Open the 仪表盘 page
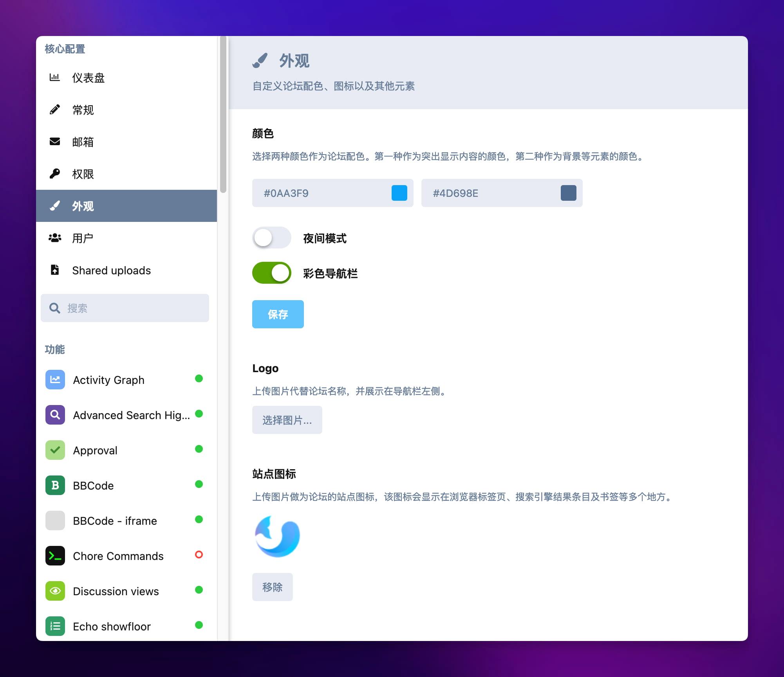 point(126,77)
